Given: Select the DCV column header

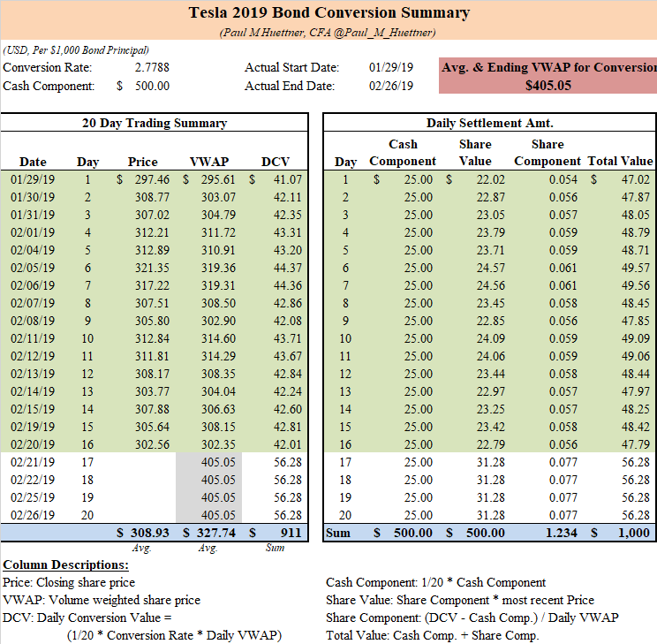Looking at the screenshot, I should click(276, 162).
